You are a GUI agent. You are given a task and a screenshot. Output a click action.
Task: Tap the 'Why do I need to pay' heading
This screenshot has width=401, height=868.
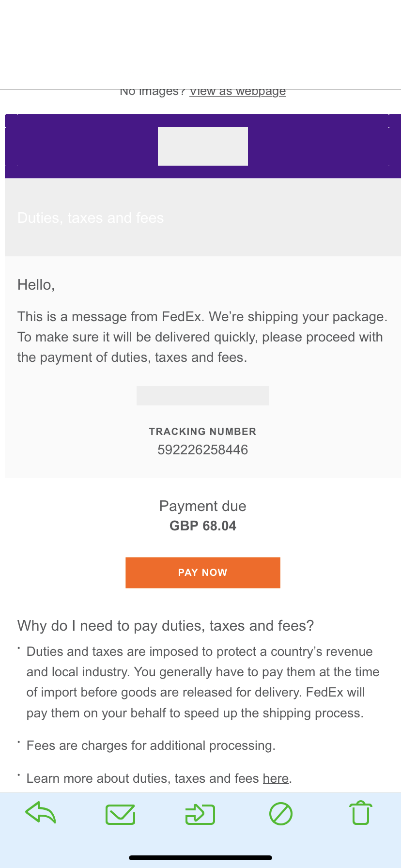coord(166,625)
